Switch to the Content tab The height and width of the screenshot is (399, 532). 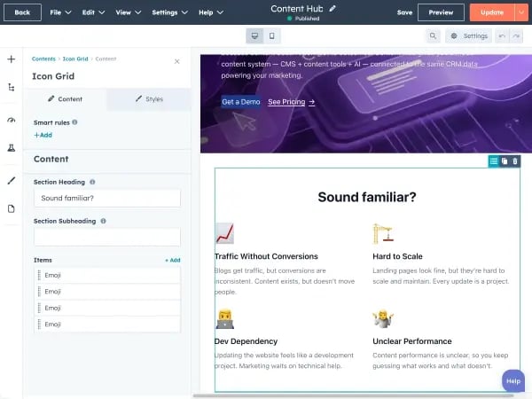tap(66, 99)
